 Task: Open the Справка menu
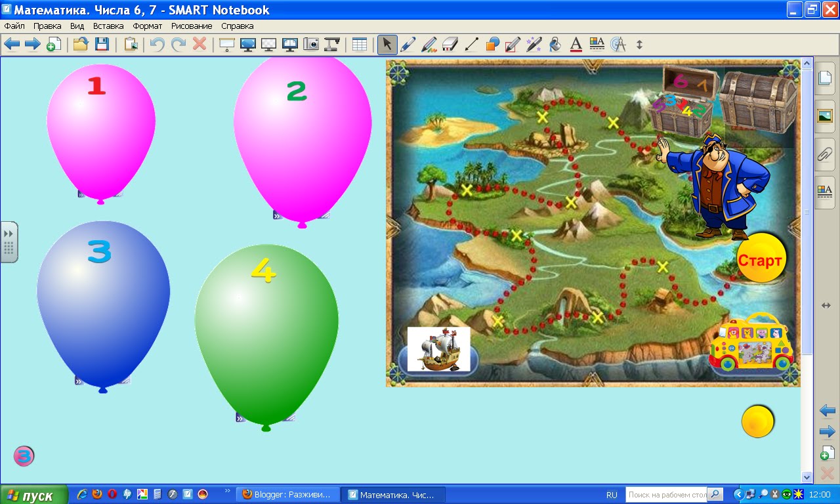coord(238,26)
